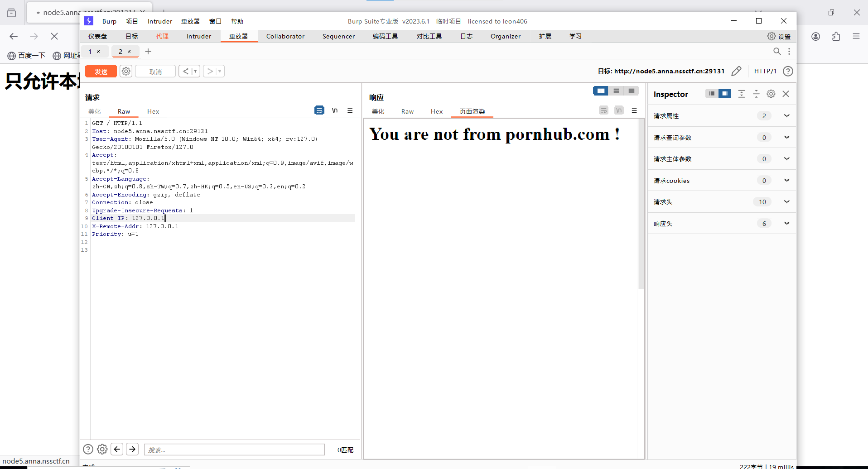Open the Burp menu

(109, 21)
